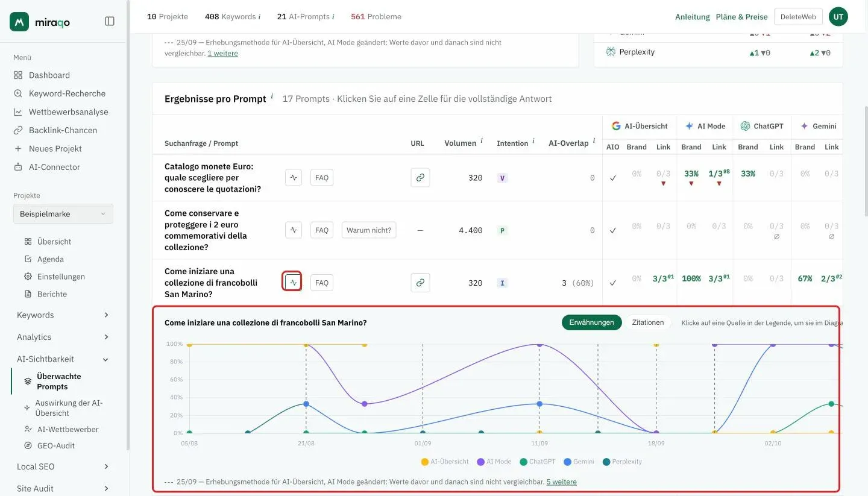Collapse the sidebar with the panel icon
Image resolution: width=868 pixels, height=496 pixels.
110,21
